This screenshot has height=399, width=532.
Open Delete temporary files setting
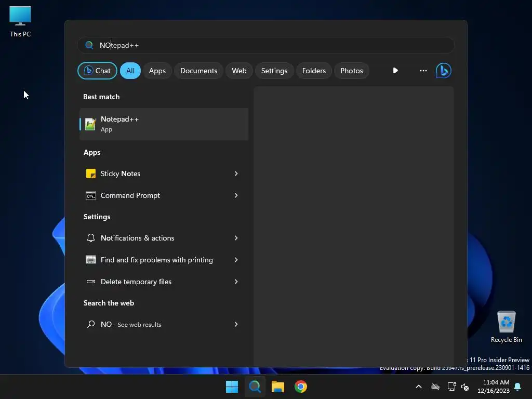click(164, 282)
